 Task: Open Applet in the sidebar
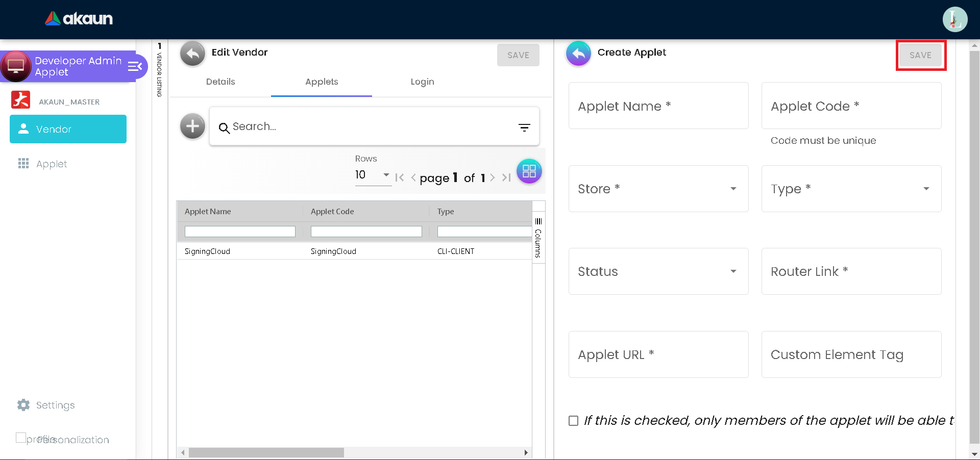coord(52,164)
